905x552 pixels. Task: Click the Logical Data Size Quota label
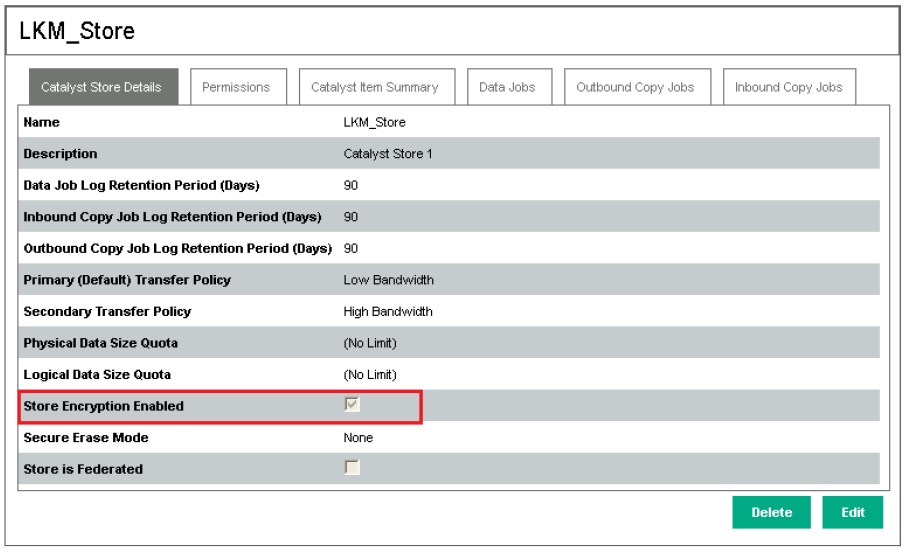[97, 375]
